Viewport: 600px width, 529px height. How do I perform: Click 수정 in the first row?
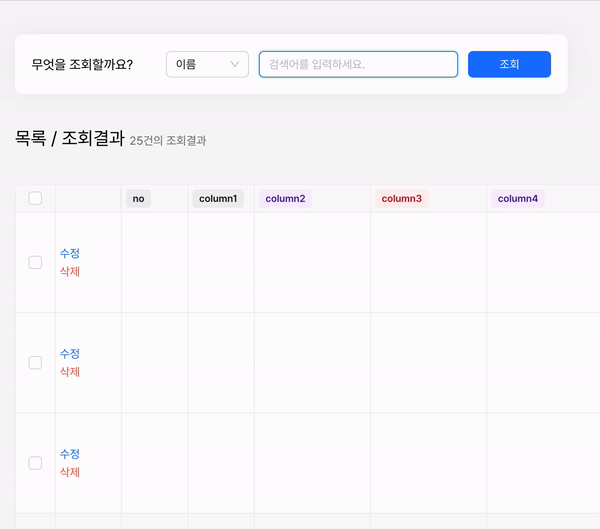pos(70,253)
